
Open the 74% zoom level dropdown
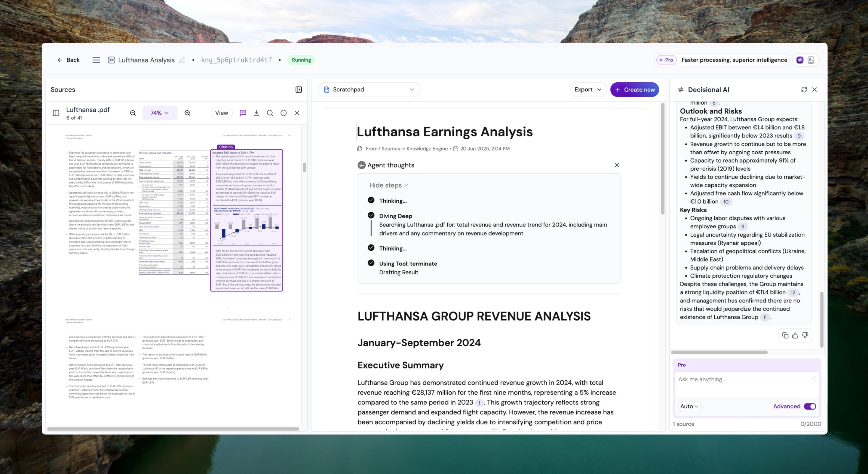coord(160,113)
